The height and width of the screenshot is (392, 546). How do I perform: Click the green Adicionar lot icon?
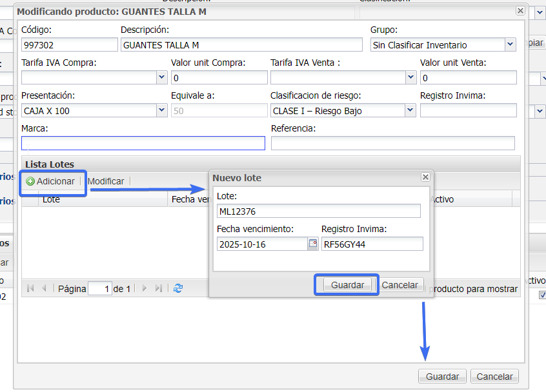point(30,182)
